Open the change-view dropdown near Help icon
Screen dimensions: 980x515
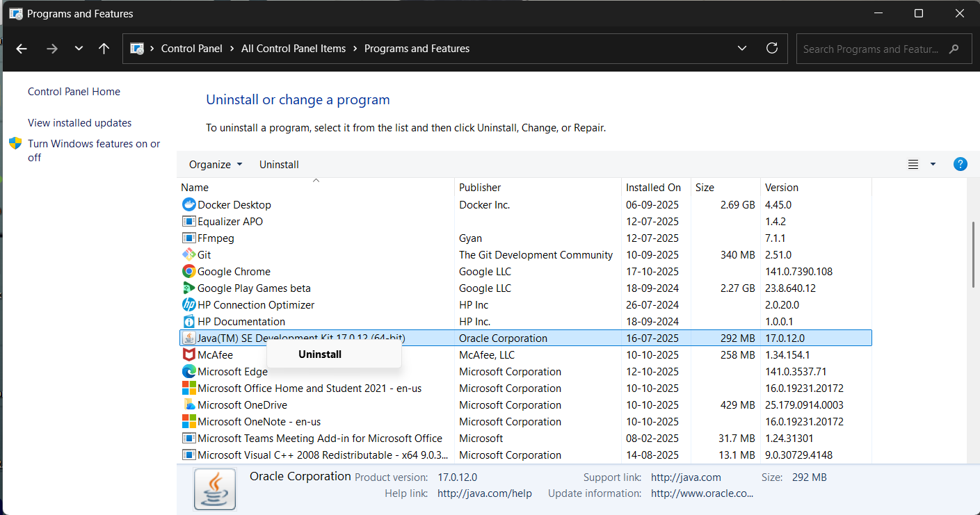tap(932, 164)
